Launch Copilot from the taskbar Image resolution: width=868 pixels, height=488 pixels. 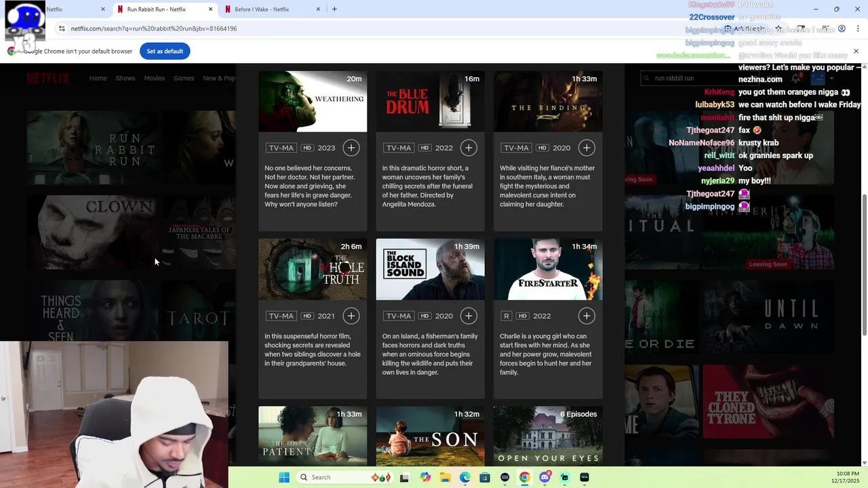(x=425, y=477)
